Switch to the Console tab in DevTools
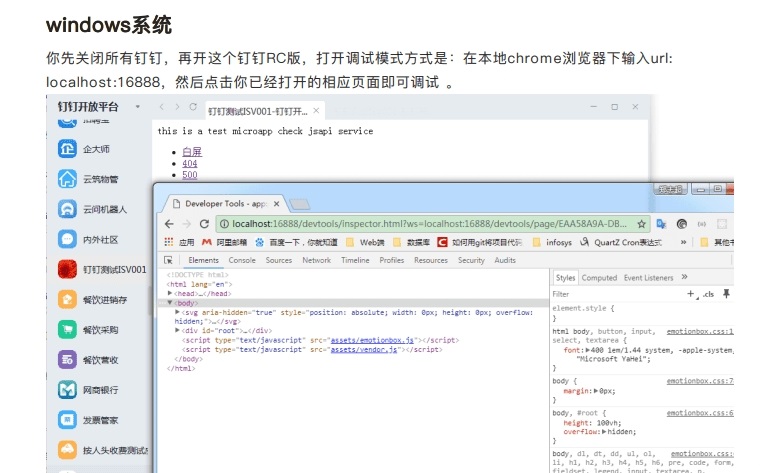 [241, 260]
